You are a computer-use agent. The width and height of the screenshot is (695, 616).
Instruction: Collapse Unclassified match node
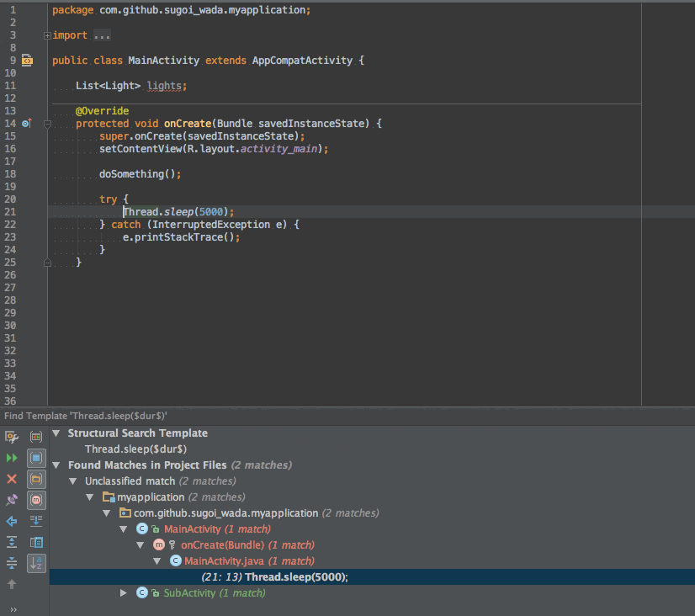73,481
